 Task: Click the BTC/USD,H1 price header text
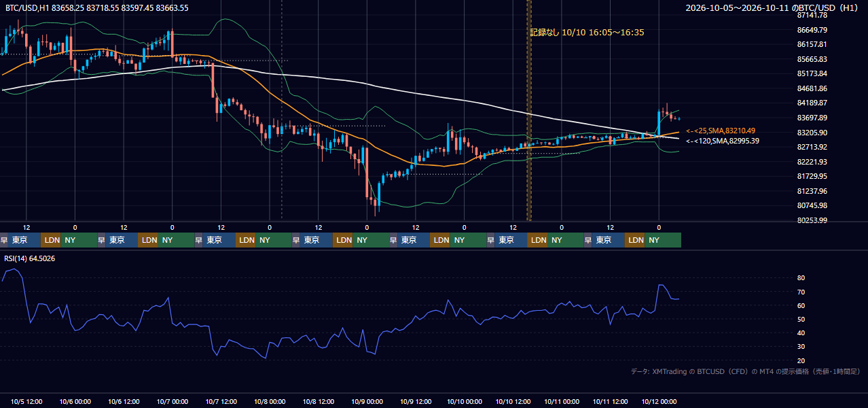coord(97,8)
